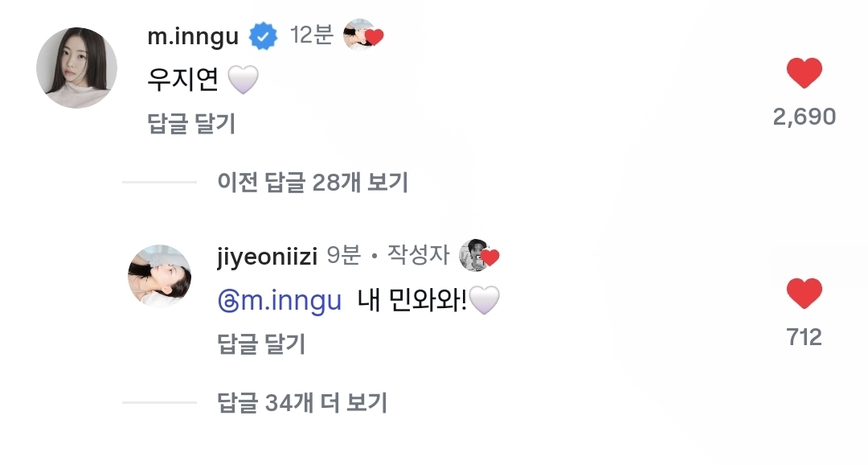
Task: View the 712 likes count
Action: (x=804, y=337)
